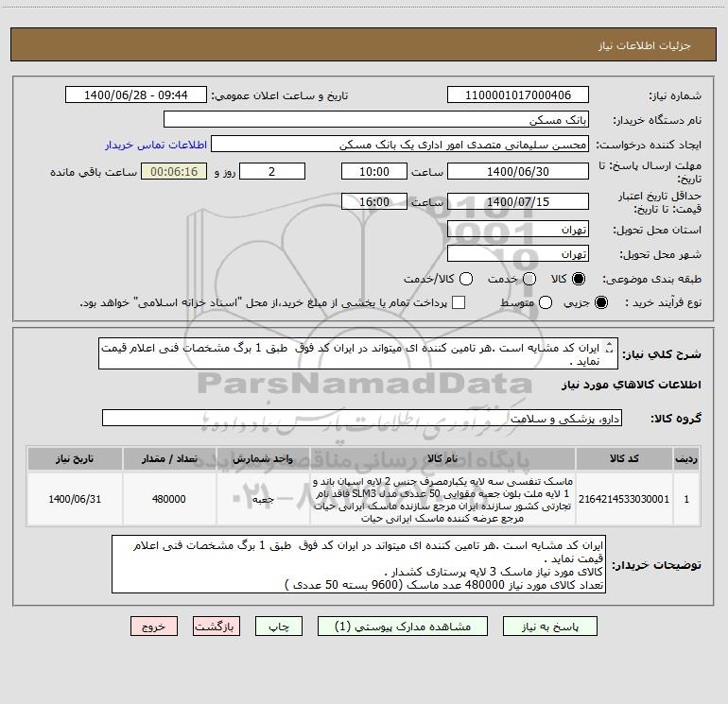728x704 pixels.
Task: Click price validity date 1400/07/15
Action: [x=518, y=201]
